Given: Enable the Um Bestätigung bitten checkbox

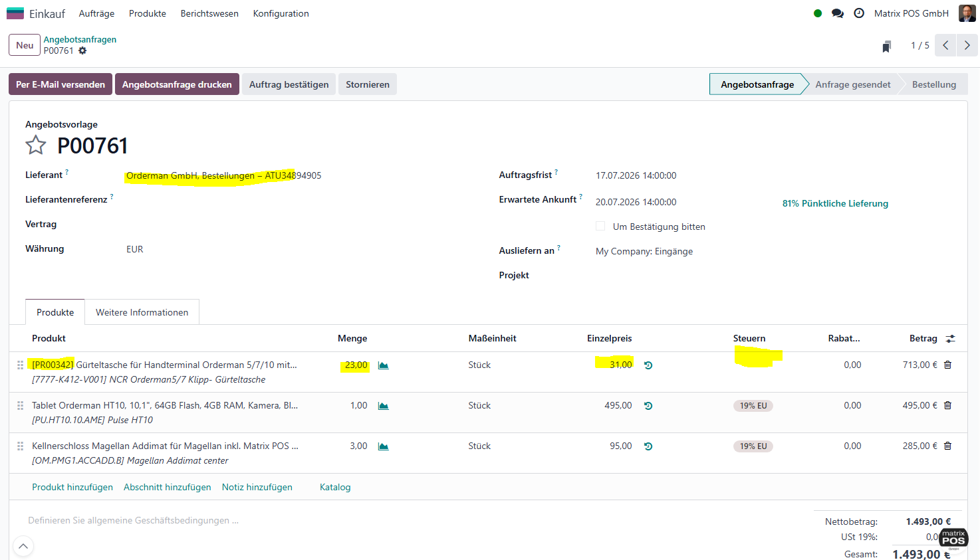Looking at the screenshot, I should tap(600, 227).
